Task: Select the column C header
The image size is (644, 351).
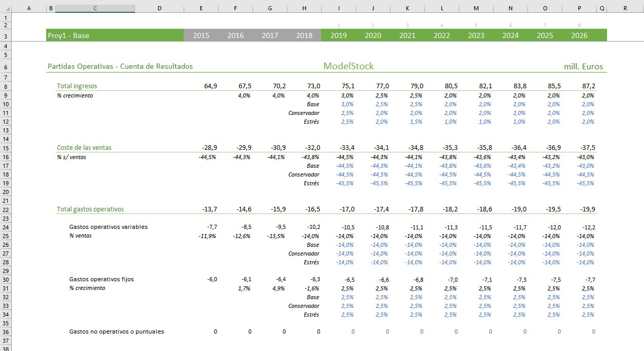Action: click(x=95, y=8)
